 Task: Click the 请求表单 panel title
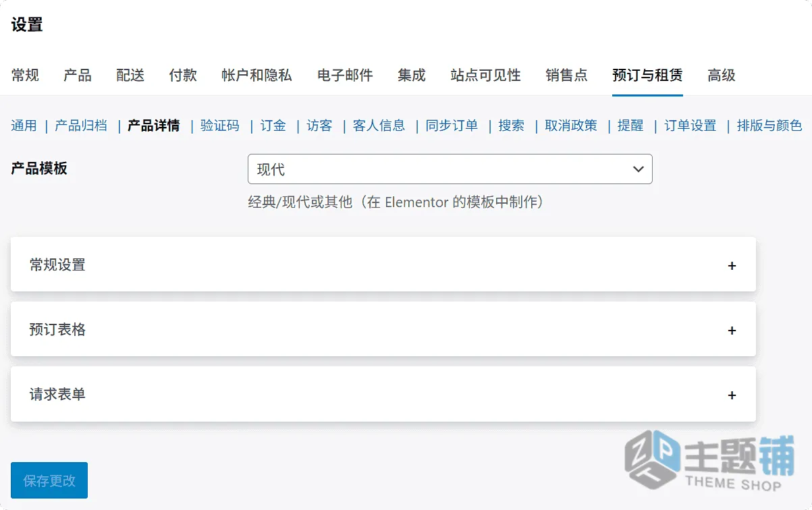[57, 394]
